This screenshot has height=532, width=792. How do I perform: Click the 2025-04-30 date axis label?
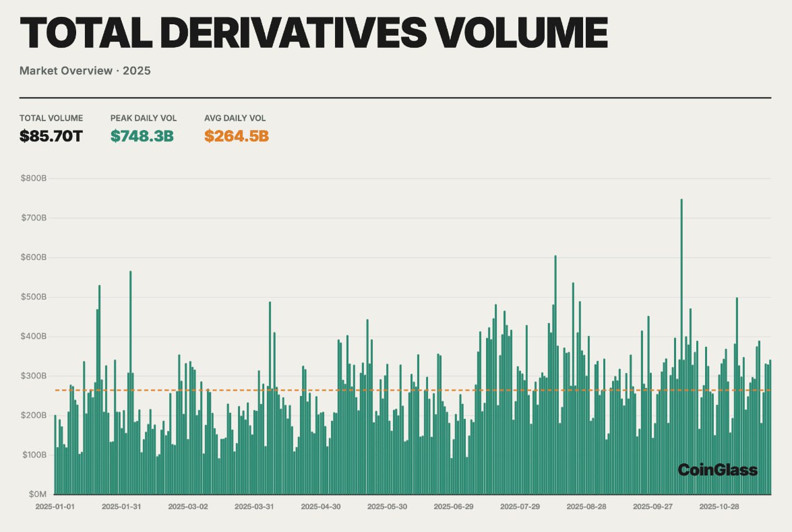(321, 506)
